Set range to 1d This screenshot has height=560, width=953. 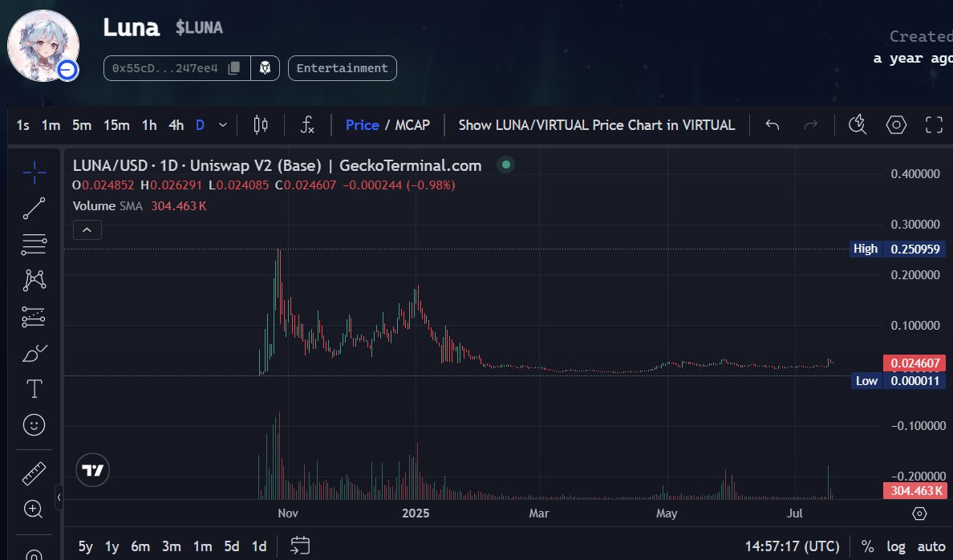[259, 546]
